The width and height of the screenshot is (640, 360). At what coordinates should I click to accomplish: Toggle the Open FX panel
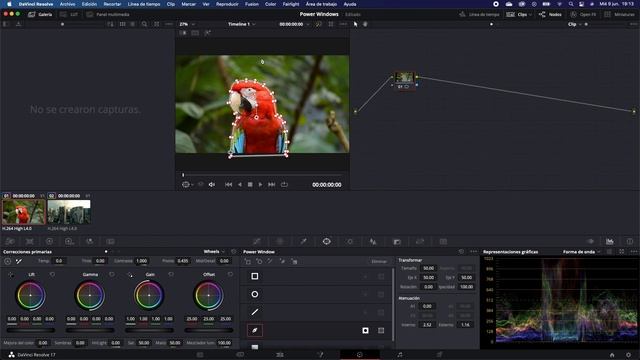[x=583, y=14]
